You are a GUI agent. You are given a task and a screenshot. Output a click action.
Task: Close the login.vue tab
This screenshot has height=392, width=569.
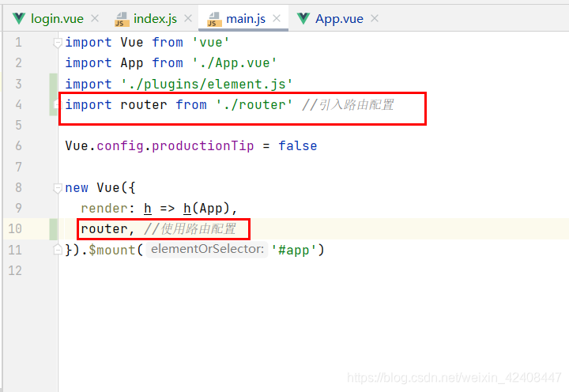point(95,18)
